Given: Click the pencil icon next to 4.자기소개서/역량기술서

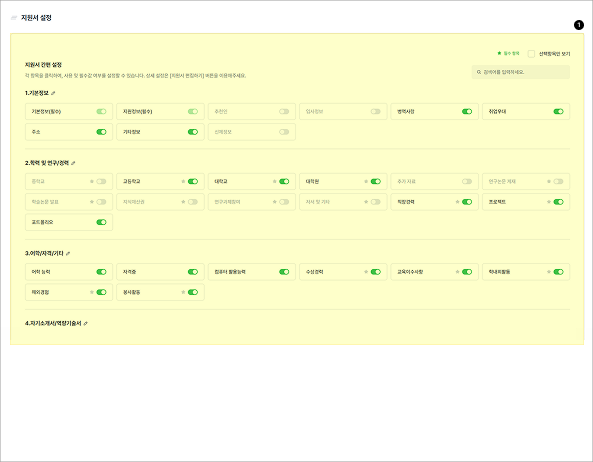Looking at the screenshot, I should click(85, 324).
